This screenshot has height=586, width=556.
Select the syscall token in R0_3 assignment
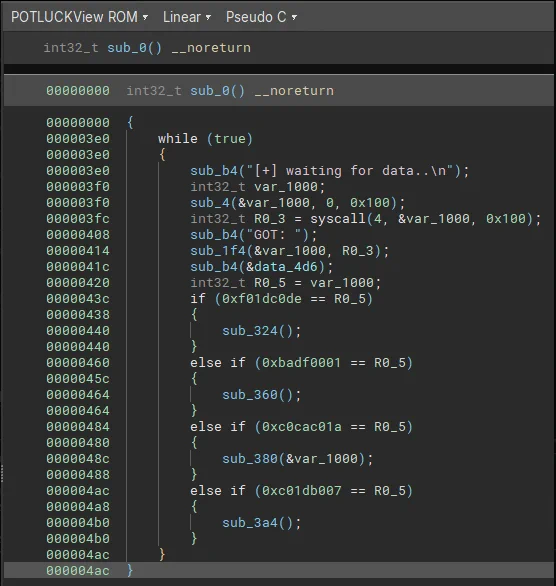tap(337, 219)
